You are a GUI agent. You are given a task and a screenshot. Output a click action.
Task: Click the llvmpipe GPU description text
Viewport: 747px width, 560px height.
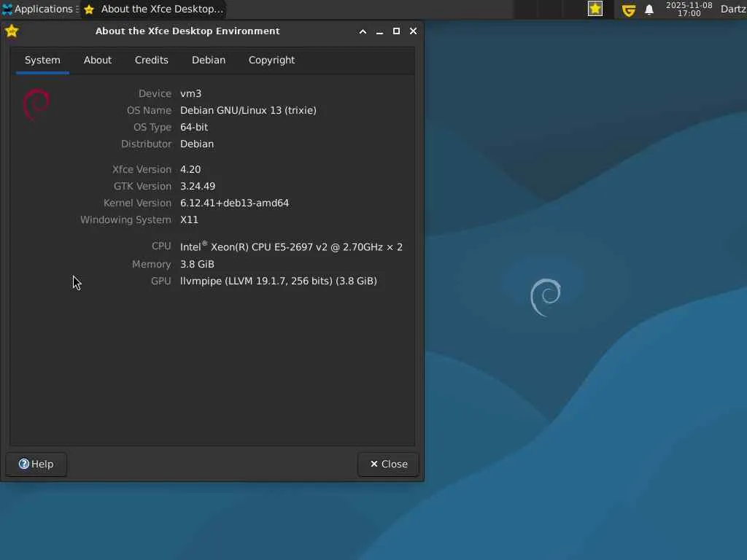(x=279, y=281)
